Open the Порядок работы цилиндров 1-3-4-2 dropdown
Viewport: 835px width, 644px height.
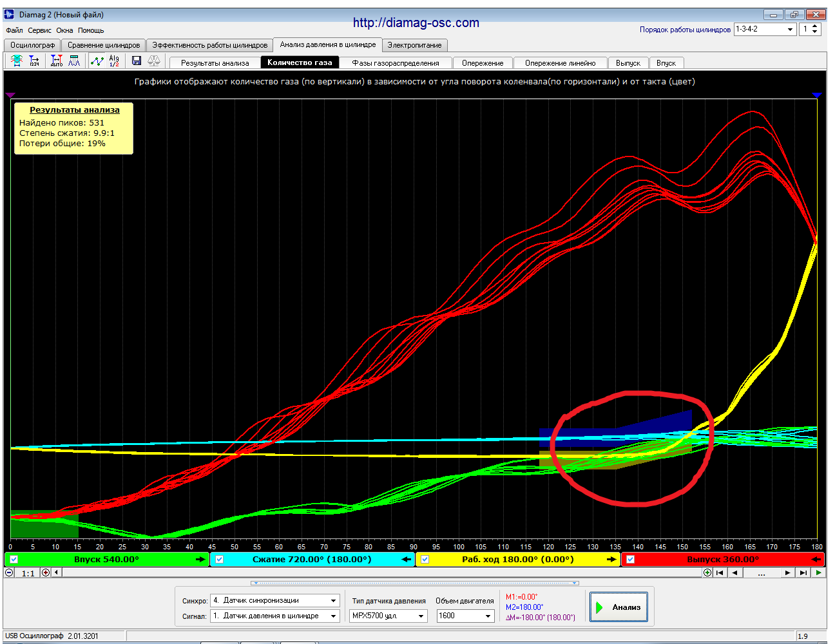[765, 30]
